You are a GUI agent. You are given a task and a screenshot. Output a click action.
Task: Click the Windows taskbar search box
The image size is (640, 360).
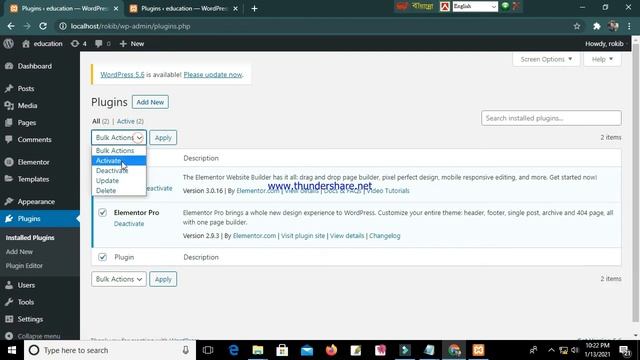coord(110,350)
